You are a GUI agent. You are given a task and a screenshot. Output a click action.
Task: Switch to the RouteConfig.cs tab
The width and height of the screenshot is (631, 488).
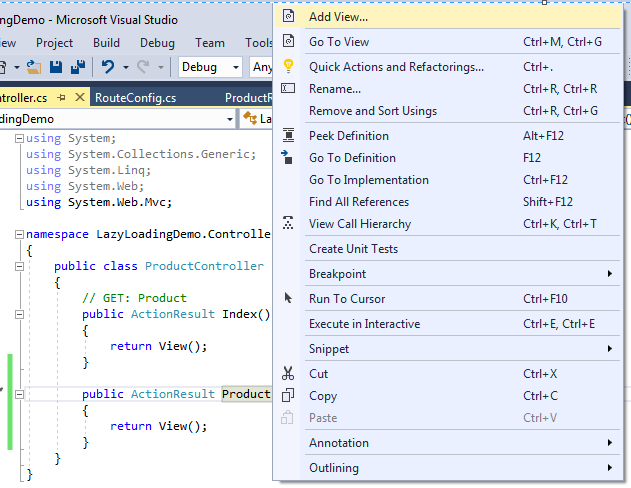pyautogui.click(x=136, y=98)
